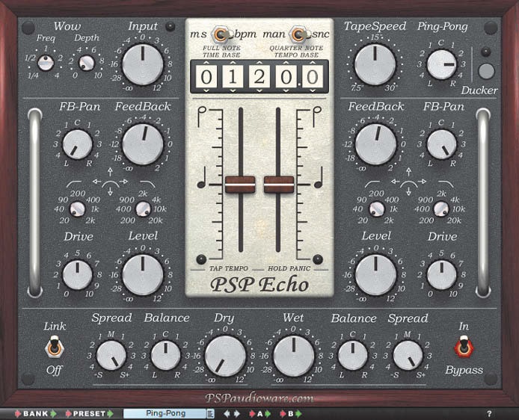Decrement the first tempo digit with down arrow

click(206, 90)
